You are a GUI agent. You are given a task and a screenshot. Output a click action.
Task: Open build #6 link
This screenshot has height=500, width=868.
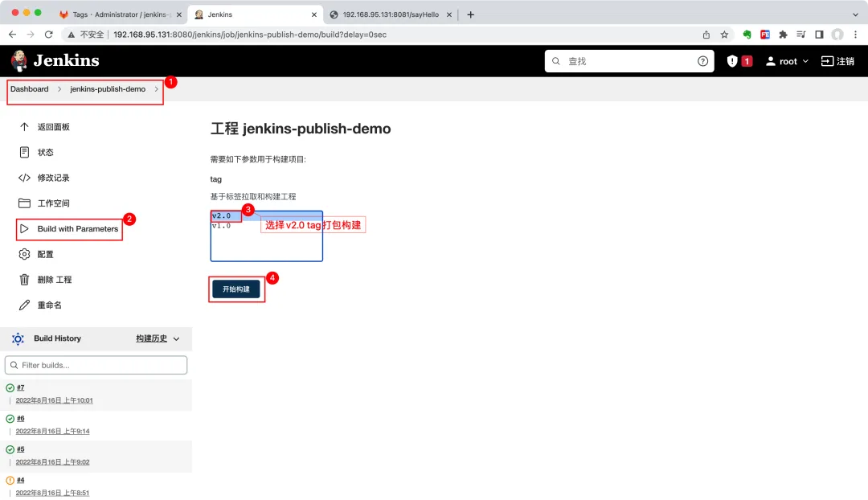20,419
